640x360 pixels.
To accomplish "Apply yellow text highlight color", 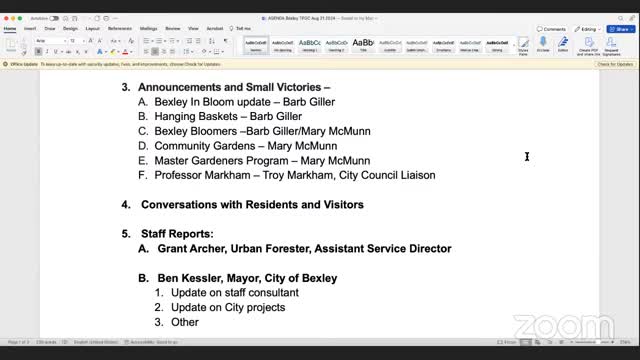I will 113,52.
